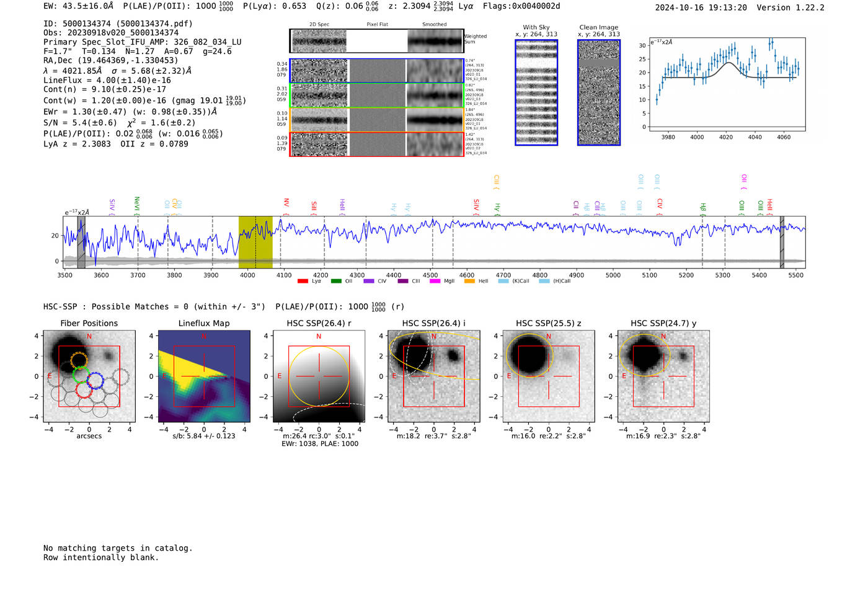868x591 pixels.
Task: Open the Fiber Positions cutout image
Action: pyautogui.click(x=89, y=376)
